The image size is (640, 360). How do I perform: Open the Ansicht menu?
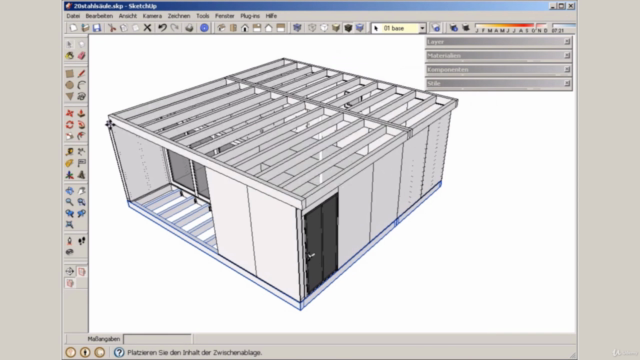[128, 16]
